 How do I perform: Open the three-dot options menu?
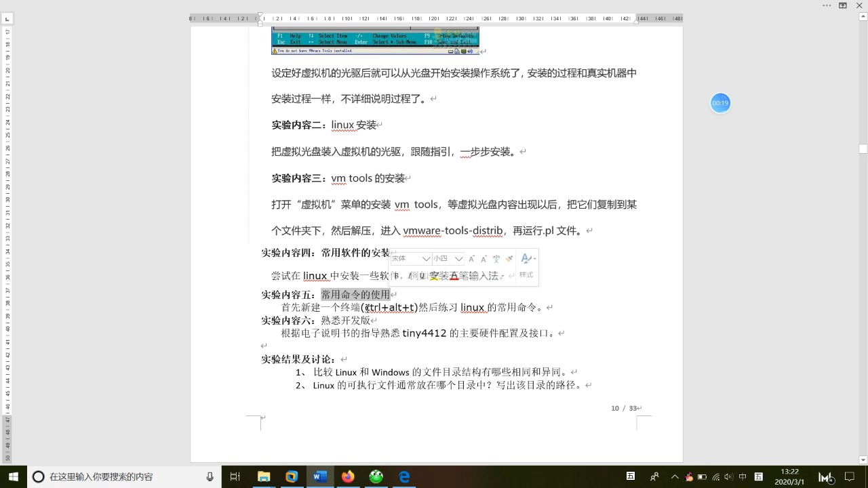point(827,5)
